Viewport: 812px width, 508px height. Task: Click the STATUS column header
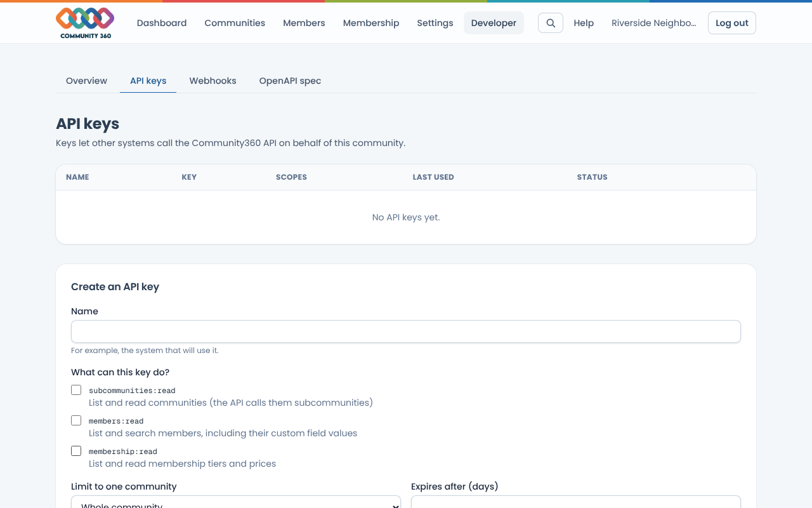[592, 177]
